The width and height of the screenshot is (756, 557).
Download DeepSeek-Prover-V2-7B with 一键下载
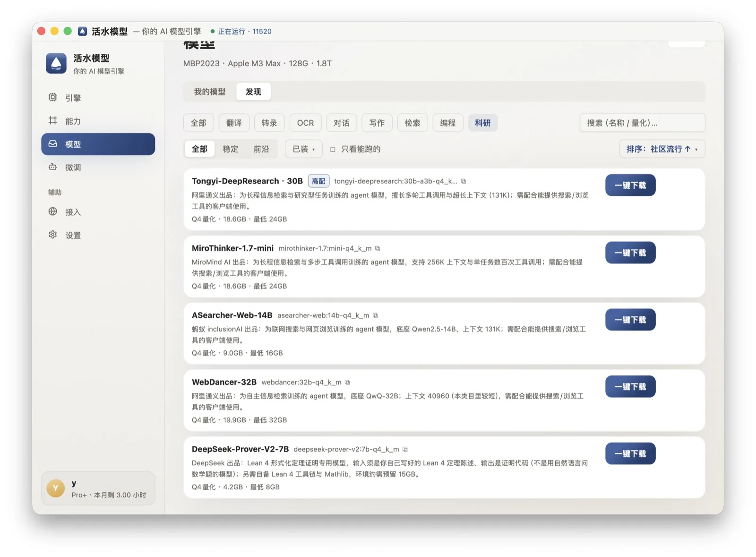coord(630,453)
